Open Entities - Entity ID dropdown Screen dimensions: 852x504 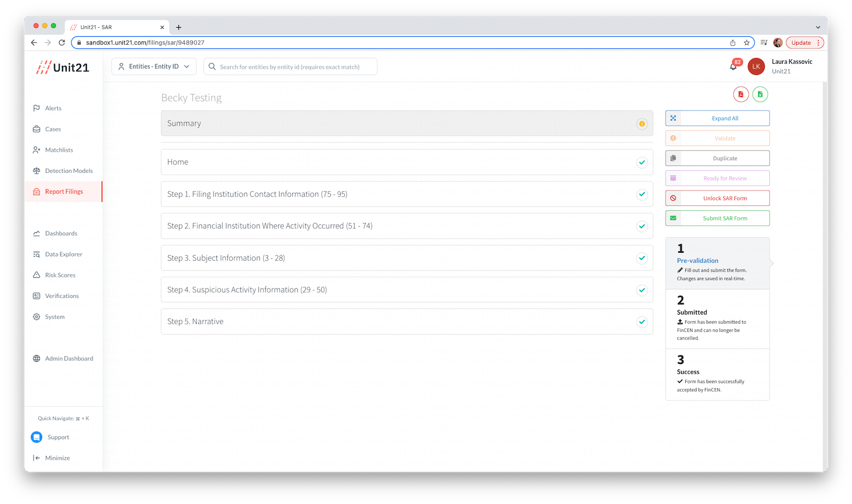click(x=154, y=67)
